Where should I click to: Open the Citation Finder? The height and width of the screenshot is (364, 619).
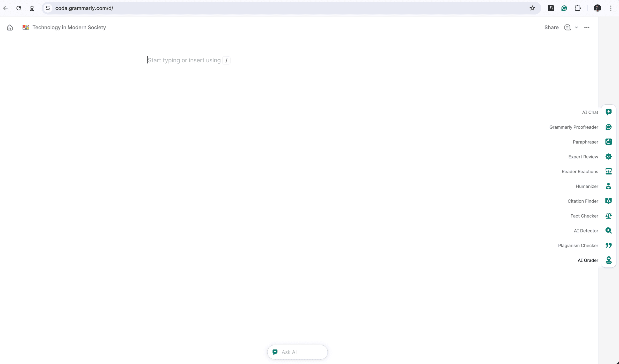click(609, 201)
